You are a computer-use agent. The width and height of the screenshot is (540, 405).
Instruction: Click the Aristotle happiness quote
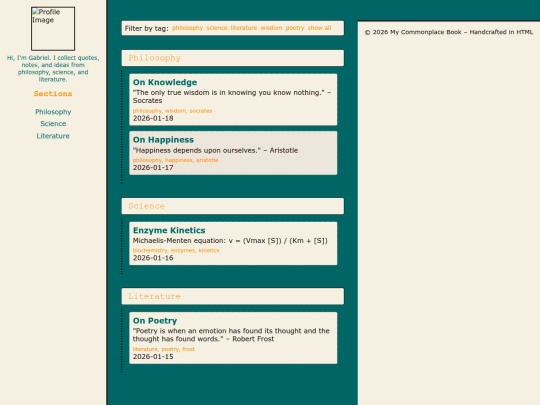click(x=215, y=150)
